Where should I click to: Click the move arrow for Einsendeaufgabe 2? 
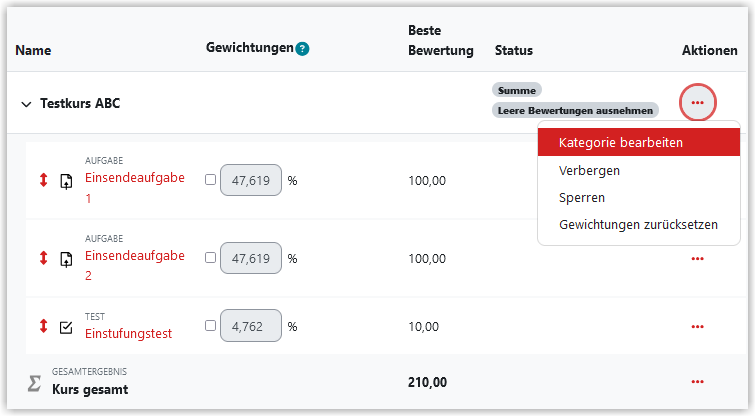43,258
